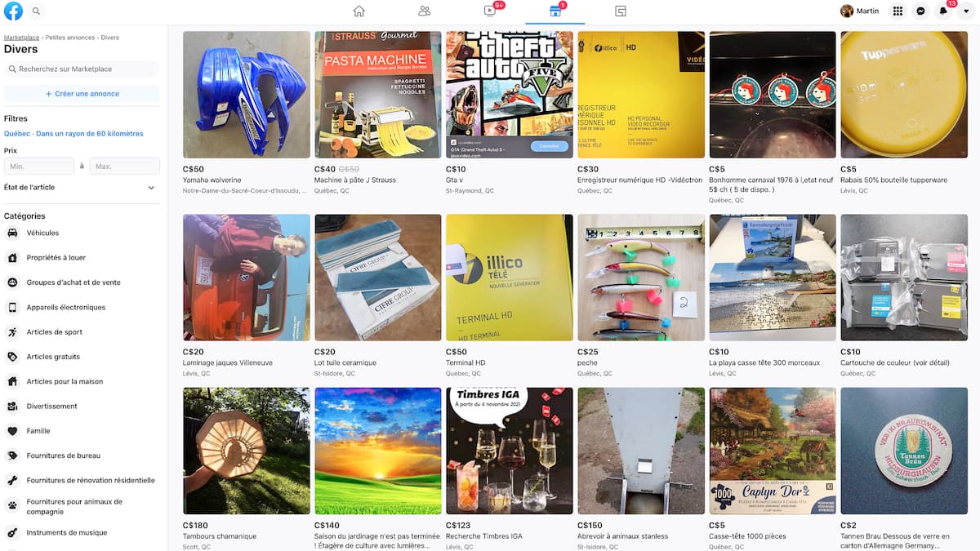Open the account dropdown arrow
The image size is (980, 551).
tap(966, 11)
